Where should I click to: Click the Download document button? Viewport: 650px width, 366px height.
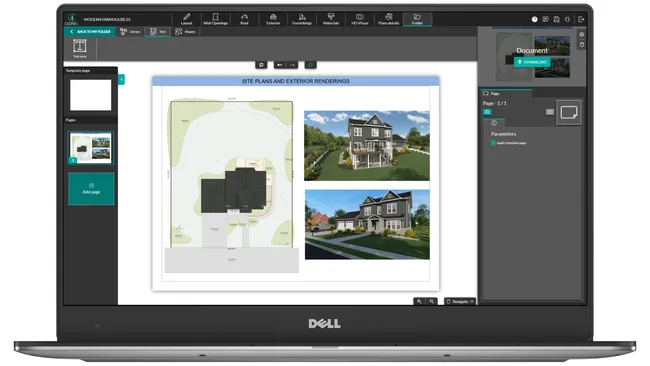[532, 62]
